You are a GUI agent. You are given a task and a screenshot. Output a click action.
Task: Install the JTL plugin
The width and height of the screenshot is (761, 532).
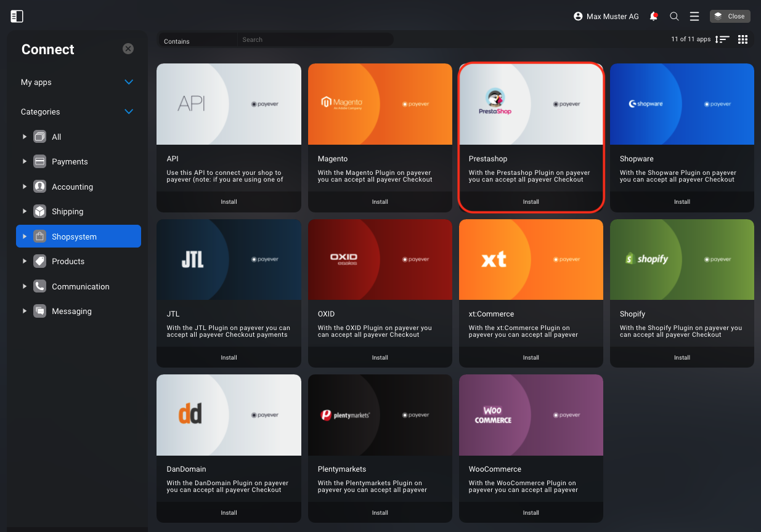(229, 358)
